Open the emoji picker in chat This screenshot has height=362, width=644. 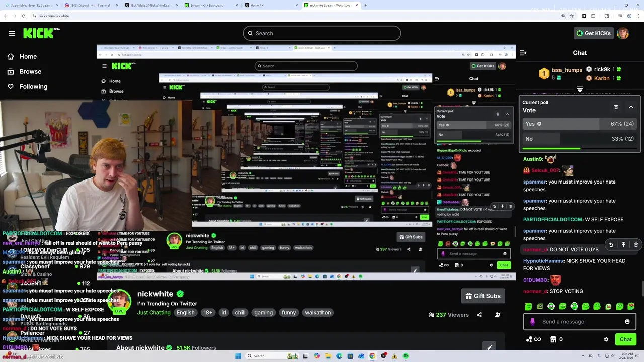tap(627, 322)
